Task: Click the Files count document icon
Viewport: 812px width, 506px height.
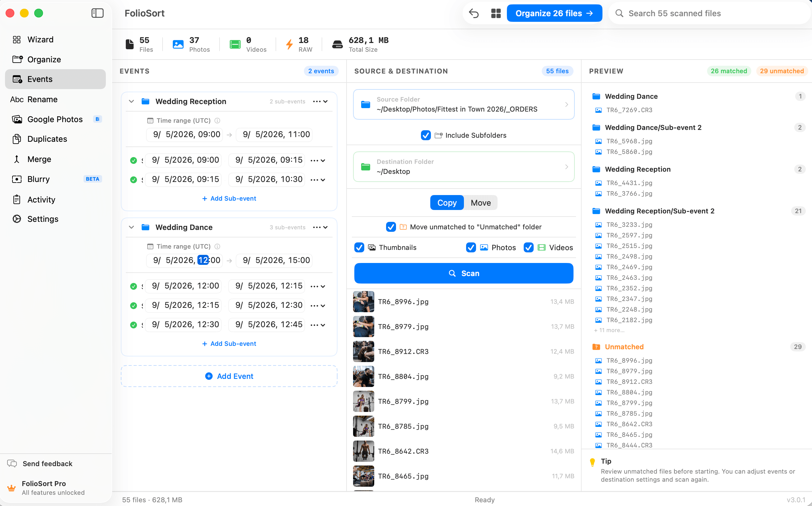Action: (x=130, y=45)
